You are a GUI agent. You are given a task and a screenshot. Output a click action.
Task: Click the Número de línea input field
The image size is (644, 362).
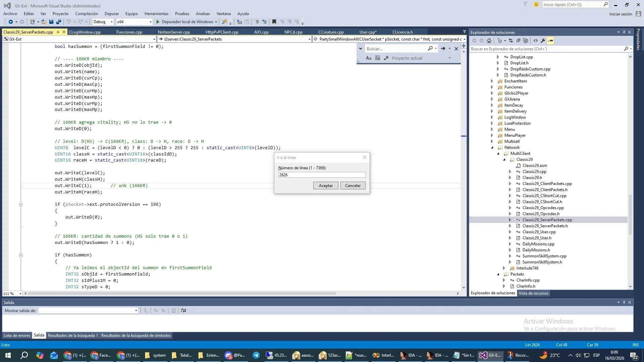[x=322, y=175]
